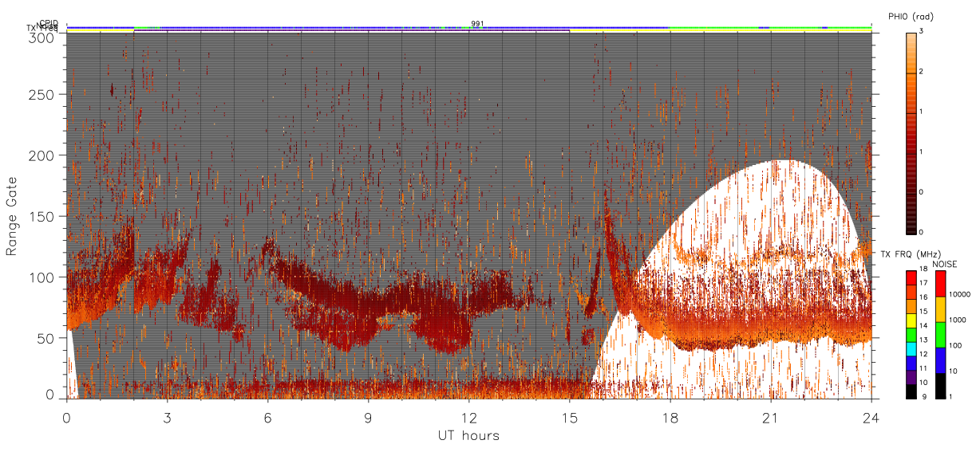Click x-axis tick label 6

tap(268, 417)
